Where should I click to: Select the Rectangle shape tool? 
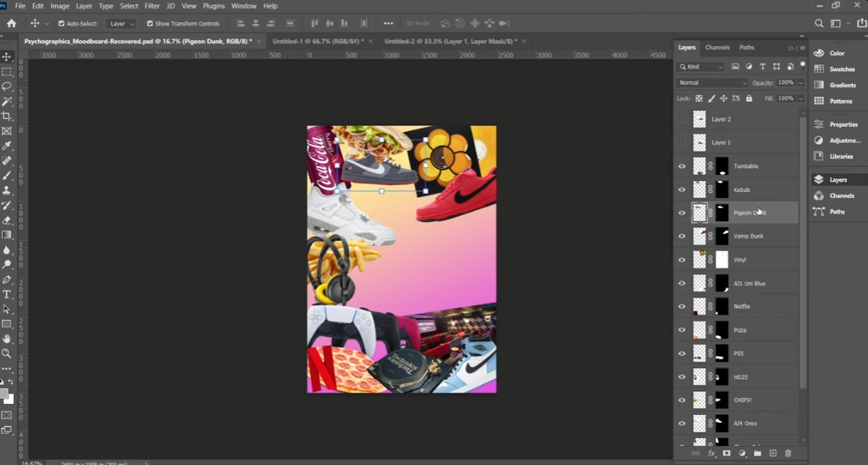(7, 324)
